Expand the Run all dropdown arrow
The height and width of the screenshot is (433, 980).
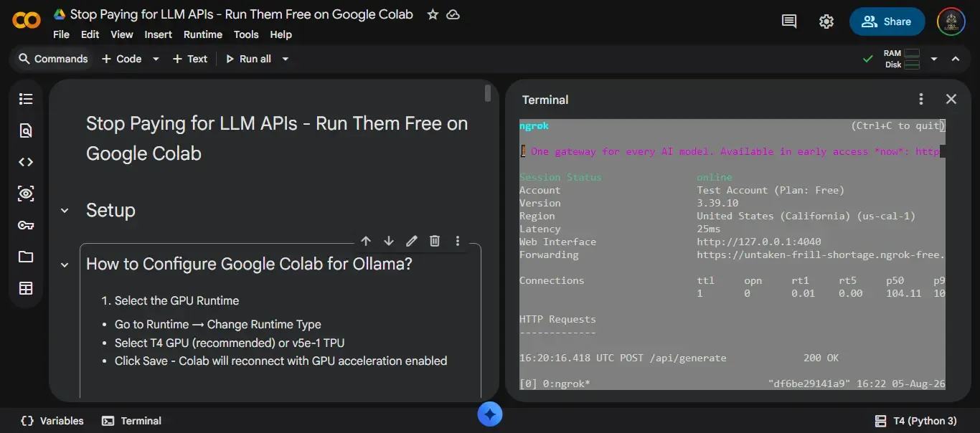pyautogui.click(x=285, y=59)
